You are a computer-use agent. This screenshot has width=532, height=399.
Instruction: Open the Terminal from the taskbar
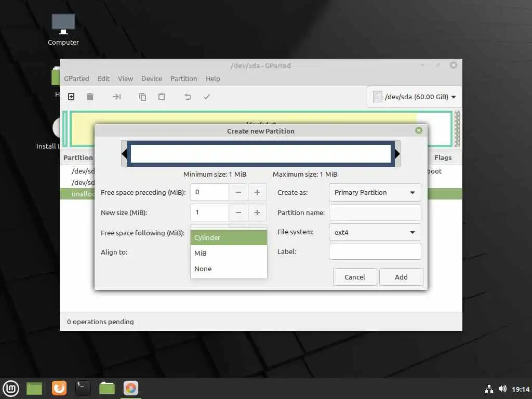point(83,388)
